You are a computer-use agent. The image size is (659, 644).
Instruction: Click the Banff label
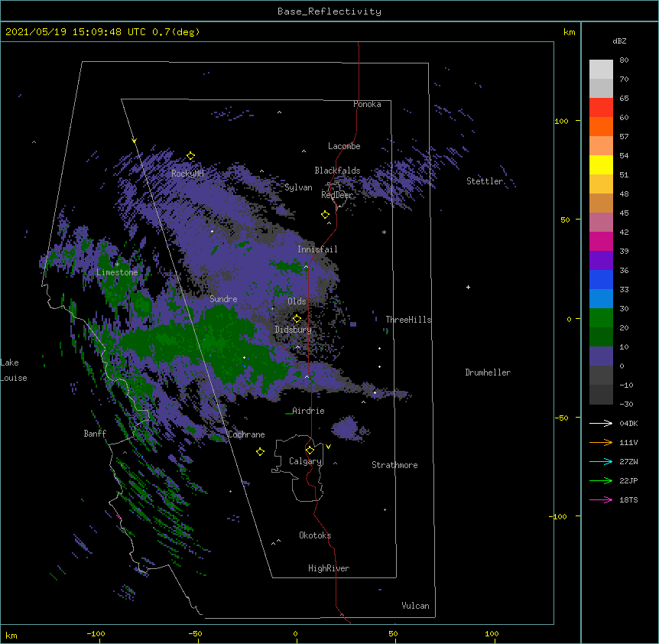(95, 434)
